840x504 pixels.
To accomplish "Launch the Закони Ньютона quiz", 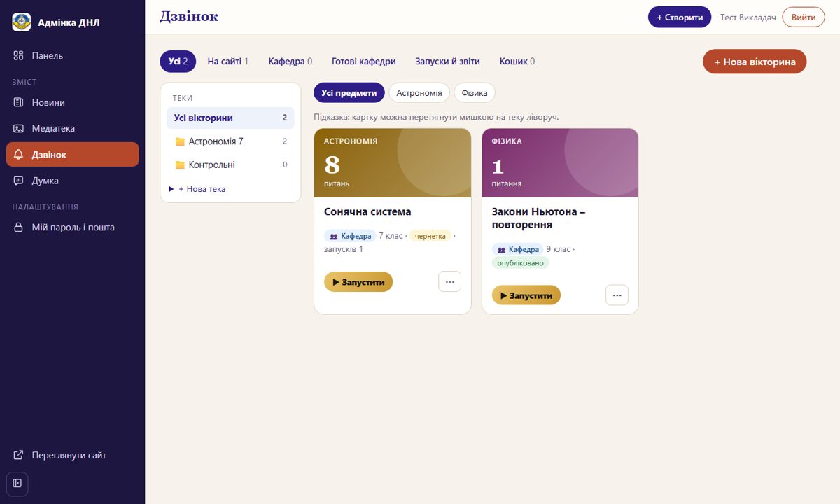I will (526, 295).
